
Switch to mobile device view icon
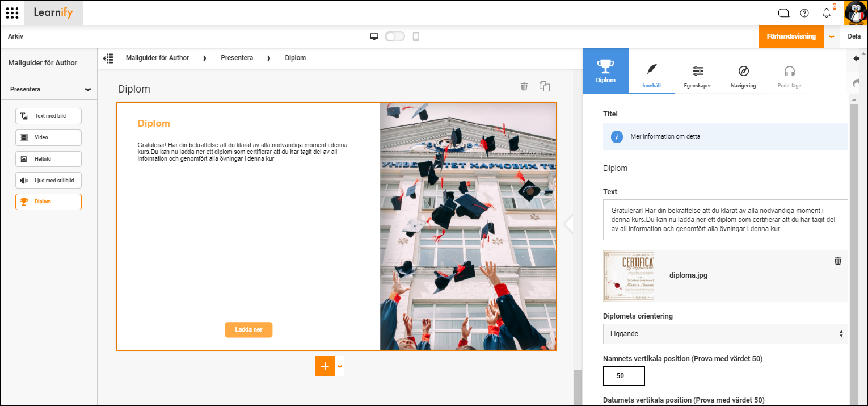point(416,36)
